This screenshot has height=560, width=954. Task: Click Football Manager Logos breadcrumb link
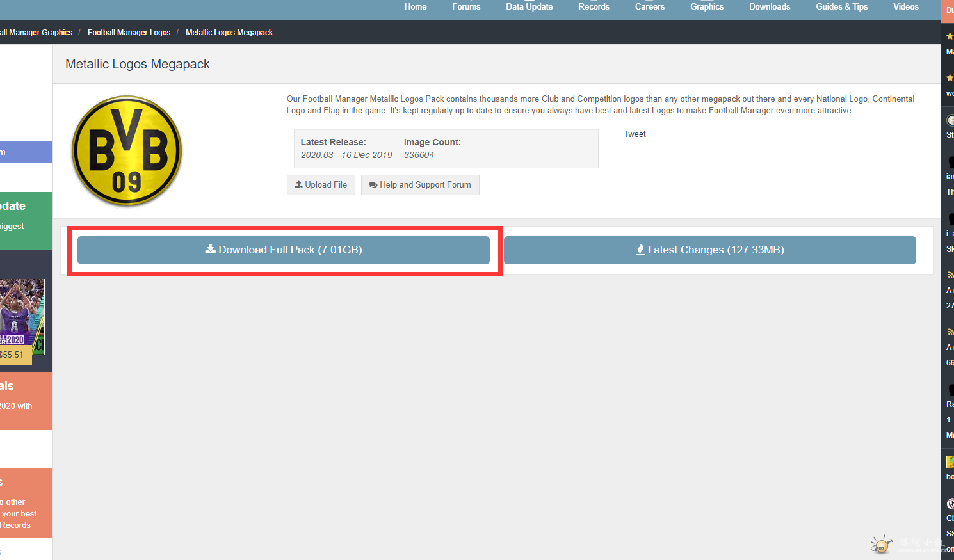(129, 33)
